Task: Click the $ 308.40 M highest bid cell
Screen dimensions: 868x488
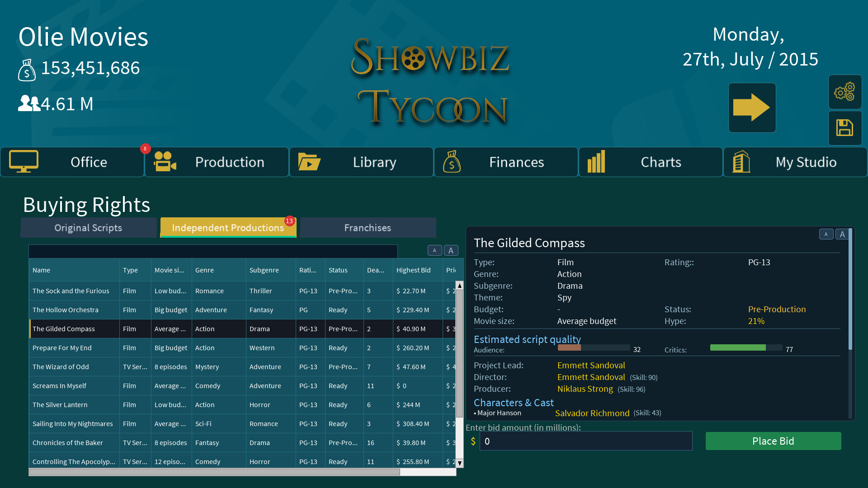Action: [418, 424]
